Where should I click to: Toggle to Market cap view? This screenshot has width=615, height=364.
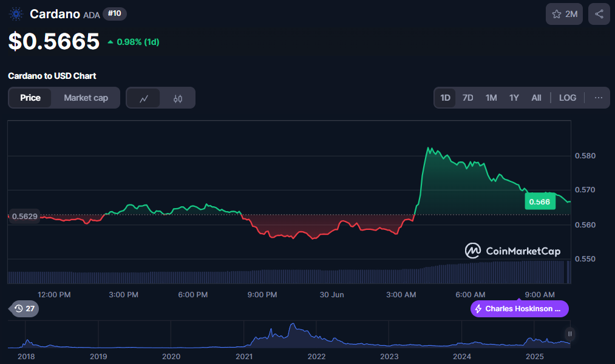pos(84,97)
